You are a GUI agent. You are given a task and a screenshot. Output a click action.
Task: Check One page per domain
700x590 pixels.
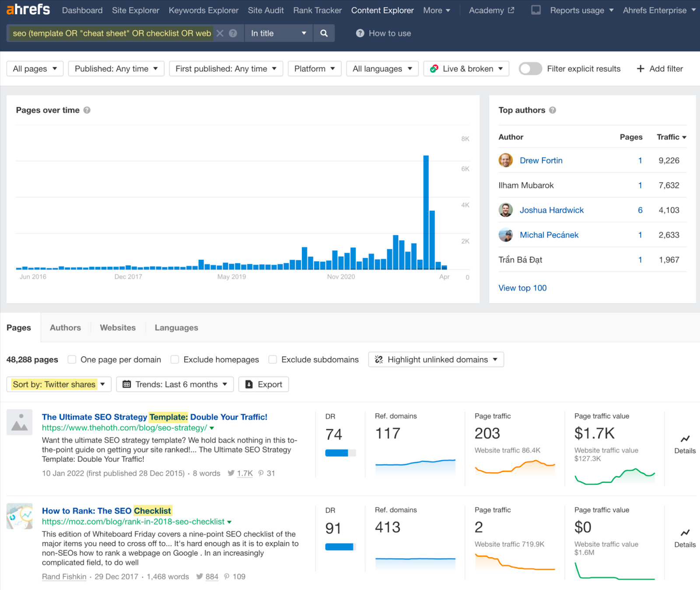(72, 360)
